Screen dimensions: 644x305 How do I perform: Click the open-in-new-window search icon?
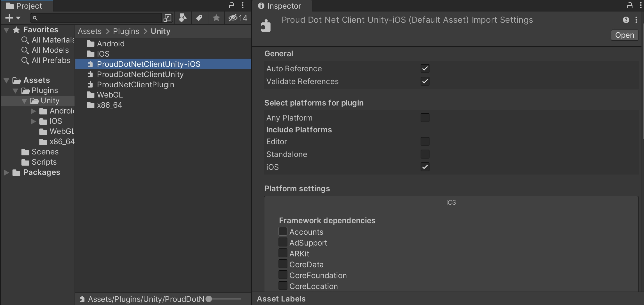[167, 18]
